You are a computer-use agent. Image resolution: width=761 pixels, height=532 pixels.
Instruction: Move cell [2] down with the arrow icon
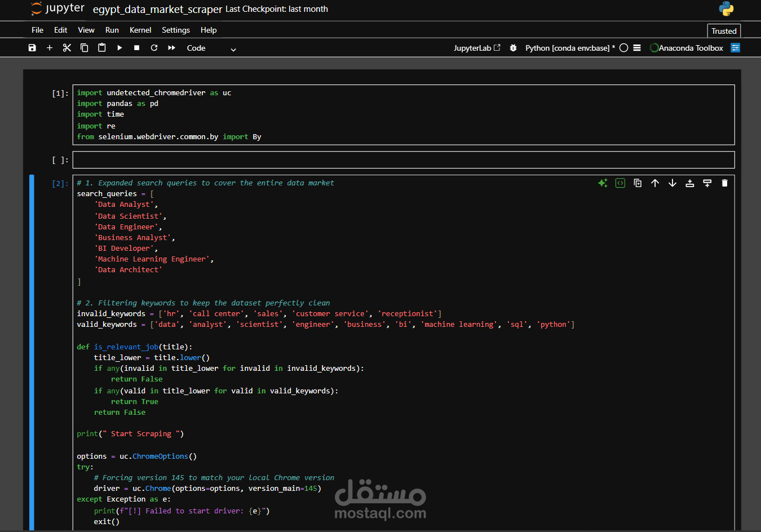point(672,183)
